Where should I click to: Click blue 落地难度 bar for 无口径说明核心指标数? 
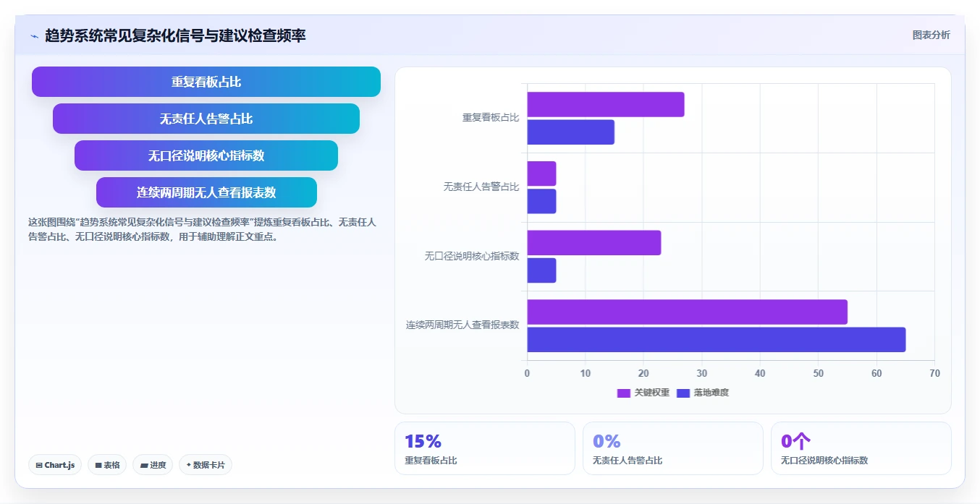[x=541, y=270]
